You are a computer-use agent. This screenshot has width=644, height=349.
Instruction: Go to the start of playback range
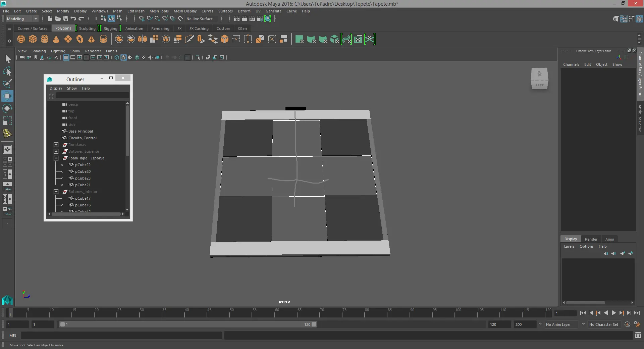click(x=583, y=313)
